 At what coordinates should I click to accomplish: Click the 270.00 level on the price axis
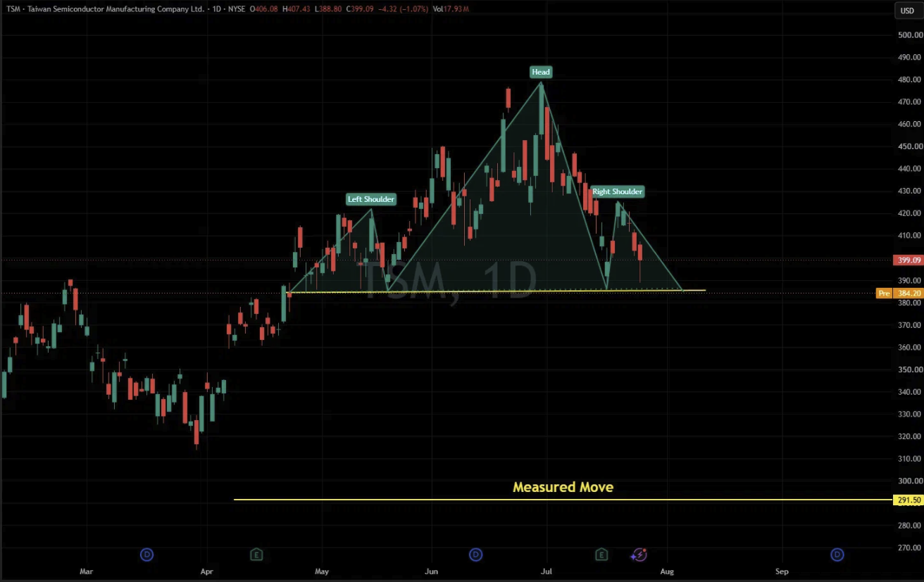coord(909,548)
